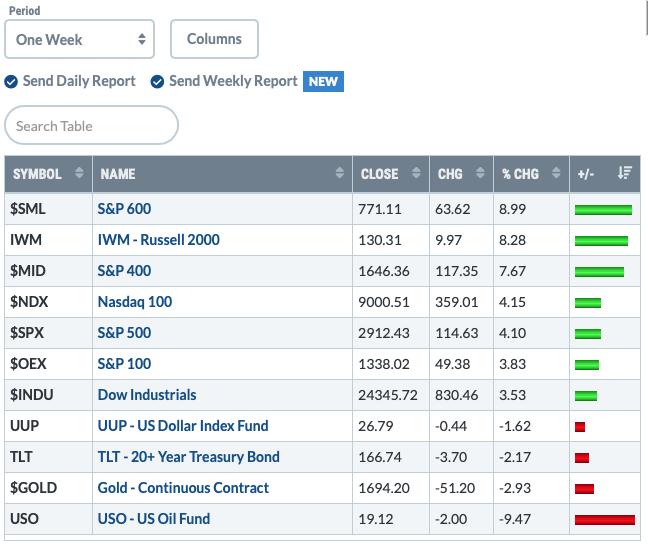
Task: Open the Period dropdown set to One Week
Action: click(x=79, y=39)
